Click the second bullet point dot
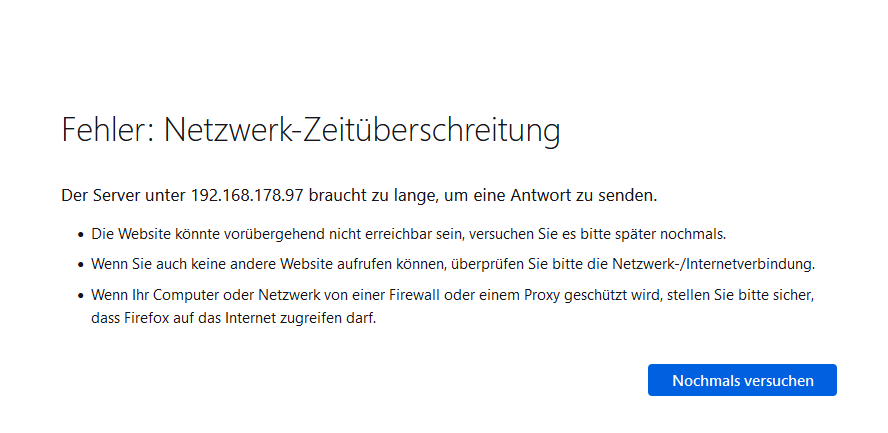888x433 pixels. (x=81, y=265)
